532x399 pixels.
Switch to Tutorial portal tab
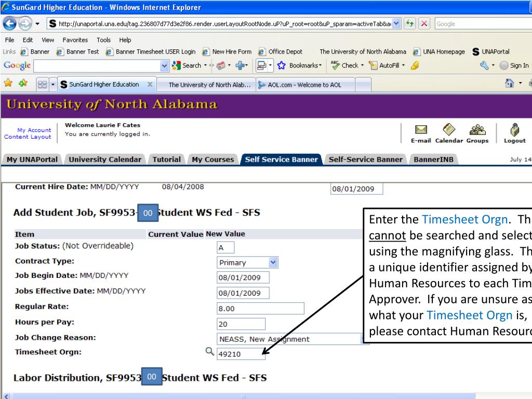167,159
